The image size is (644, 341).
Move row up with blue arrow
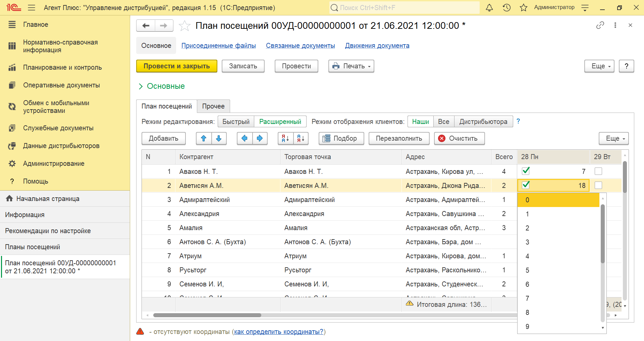204,138
